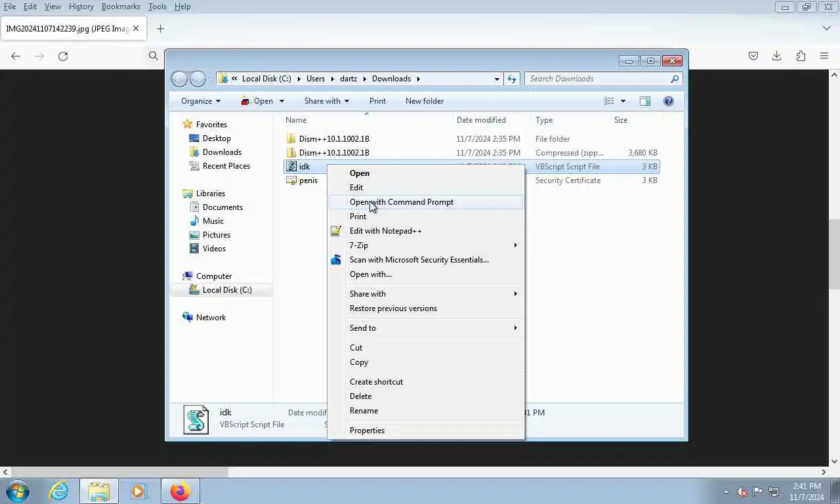Viewport: 840px width, 504px height.
Task: Expand 7-Zip submenu
Action: (426, 245)
